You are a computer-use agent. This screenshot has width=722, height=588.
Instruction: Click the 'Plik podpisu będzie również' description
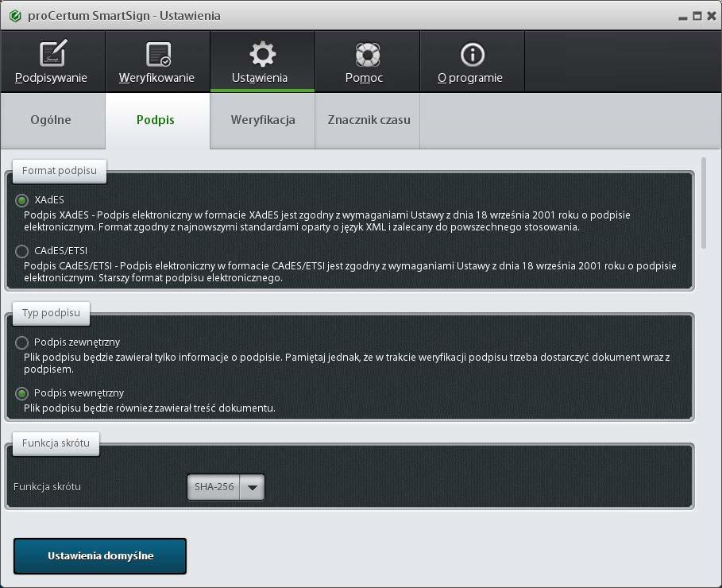(149, 408)
